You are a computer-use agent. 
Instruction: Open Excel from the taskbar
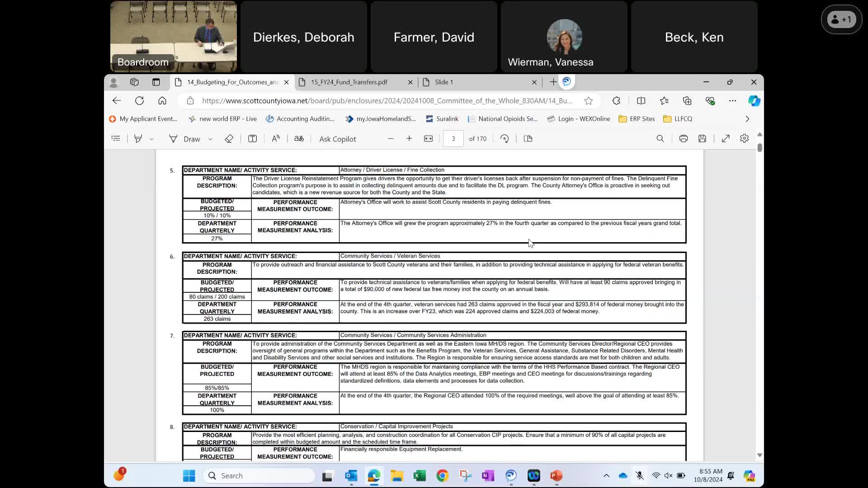(419, 476)
